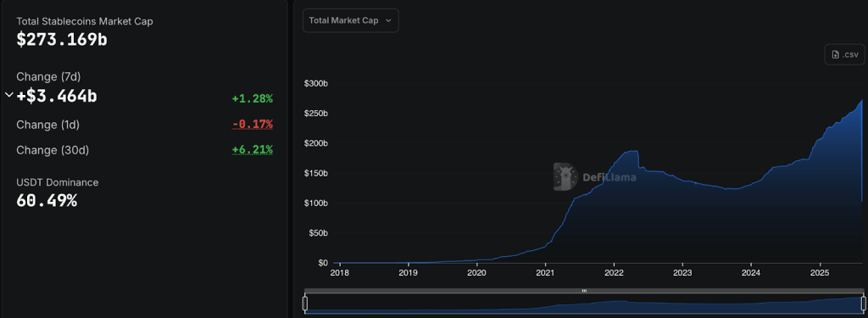Click the Total Stablecoins Market Cap heading

85,21
